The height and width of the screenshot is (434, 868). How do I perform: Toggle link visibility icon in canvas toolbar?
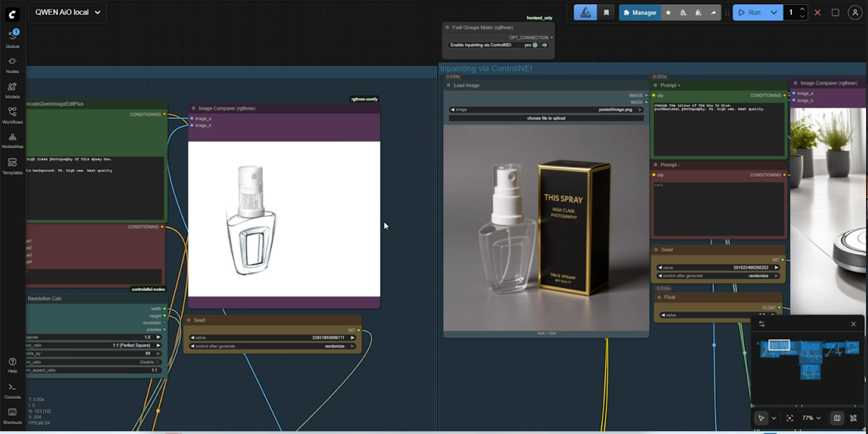pyautogui.click(x=853, y=418)
